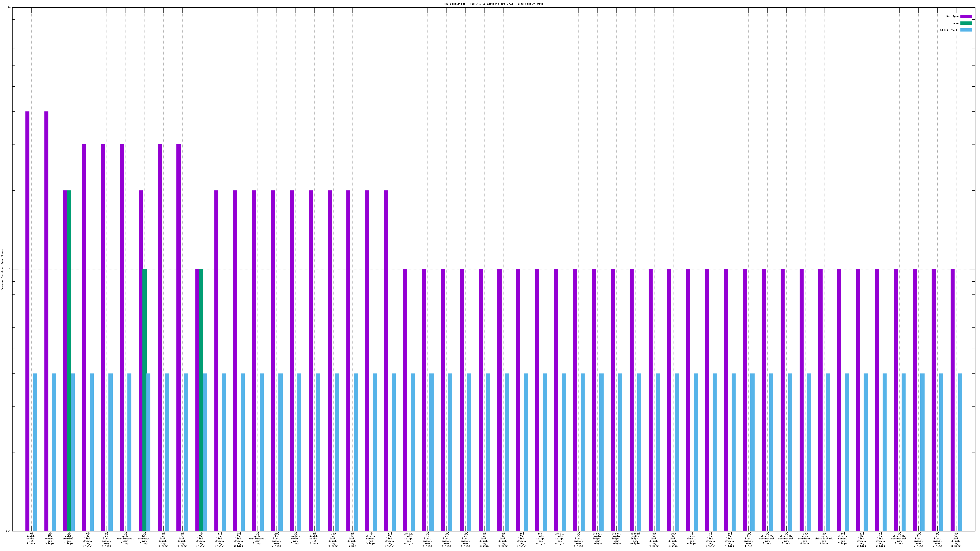Click the 2ff02.iadb.isipp.com origin label
The width and height of the screenshot is (980, 551).
(409, 538)
